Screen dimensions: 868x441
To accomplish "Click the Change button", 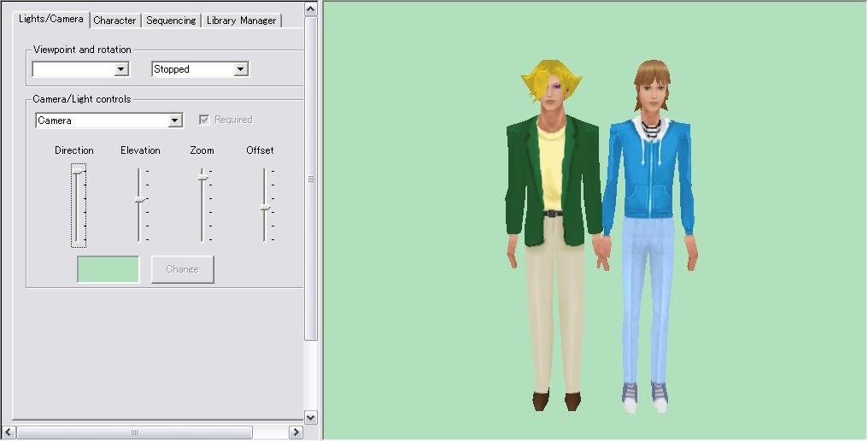I will (183, 269).
